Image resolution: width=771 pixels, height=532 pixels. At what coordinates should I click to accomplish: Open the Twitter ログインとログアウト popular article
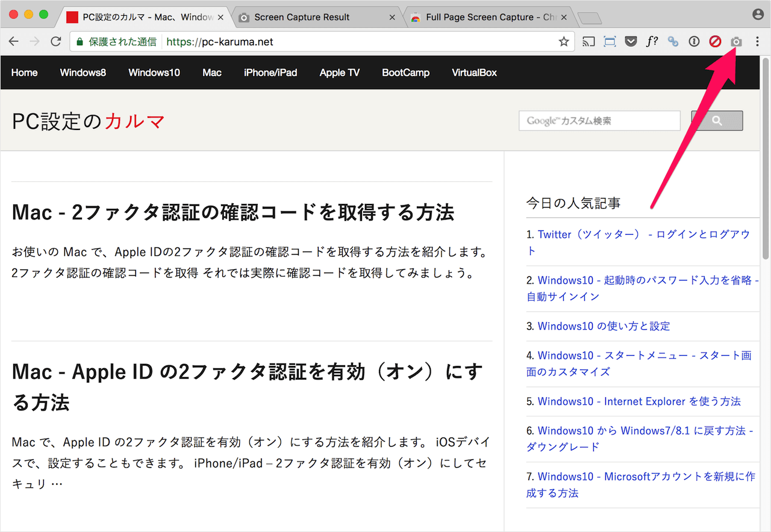point(638,243)
